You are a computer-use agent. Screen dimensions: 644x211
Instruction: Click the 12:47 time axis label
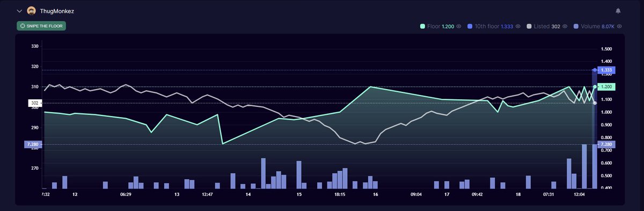[208, 194]
